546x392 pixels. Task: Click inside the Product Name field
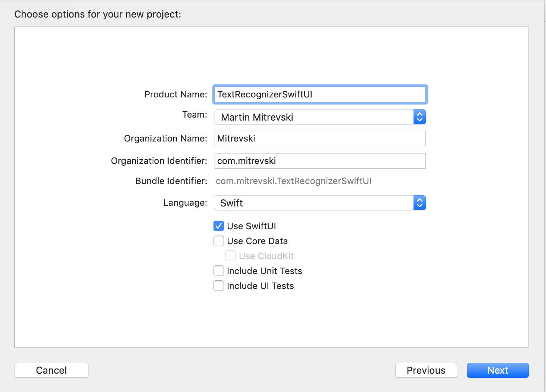click(x=319, y=94)
